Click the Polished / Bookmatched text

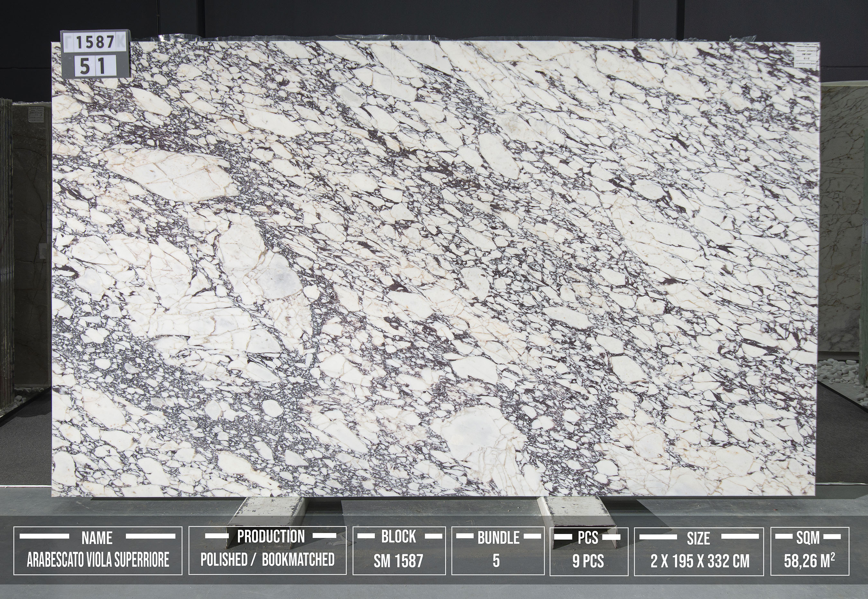pyautogui.click(x=267, y=559)
